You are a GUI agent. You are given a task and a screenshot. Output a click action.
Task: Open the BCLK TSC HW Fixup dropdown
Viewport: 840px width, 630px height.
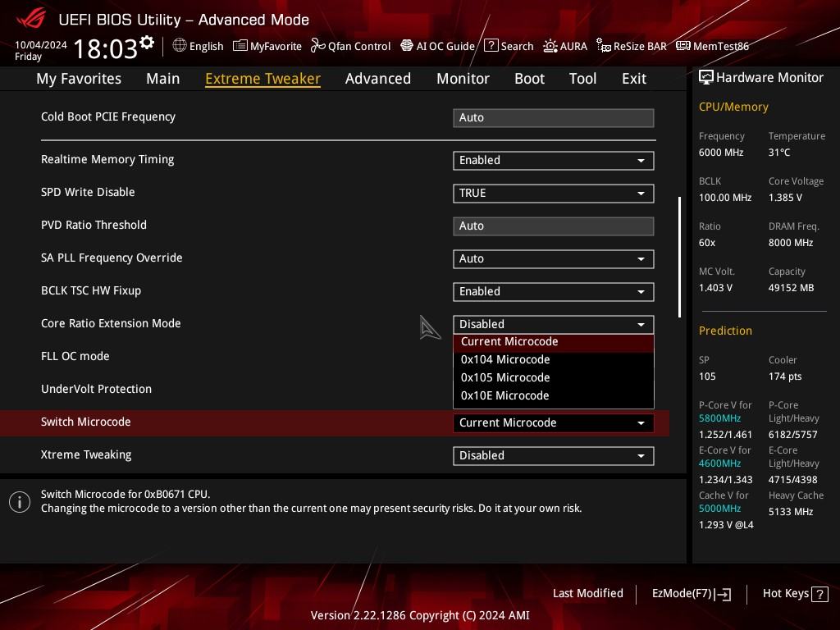click(554, 292)
